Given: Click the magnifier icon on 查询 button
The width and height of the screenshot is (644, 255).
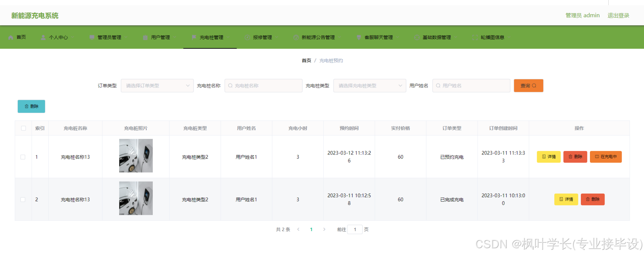Looking at the screenshot, I should (x=534, y=86).
